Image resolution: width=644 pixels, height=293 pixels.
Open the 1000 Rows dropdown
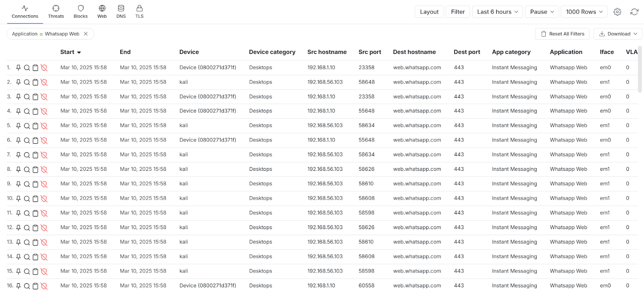point(584,12)
